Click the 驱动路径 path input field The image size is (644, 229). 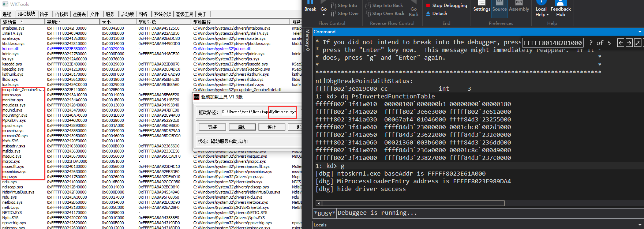(x=244, y=112)
